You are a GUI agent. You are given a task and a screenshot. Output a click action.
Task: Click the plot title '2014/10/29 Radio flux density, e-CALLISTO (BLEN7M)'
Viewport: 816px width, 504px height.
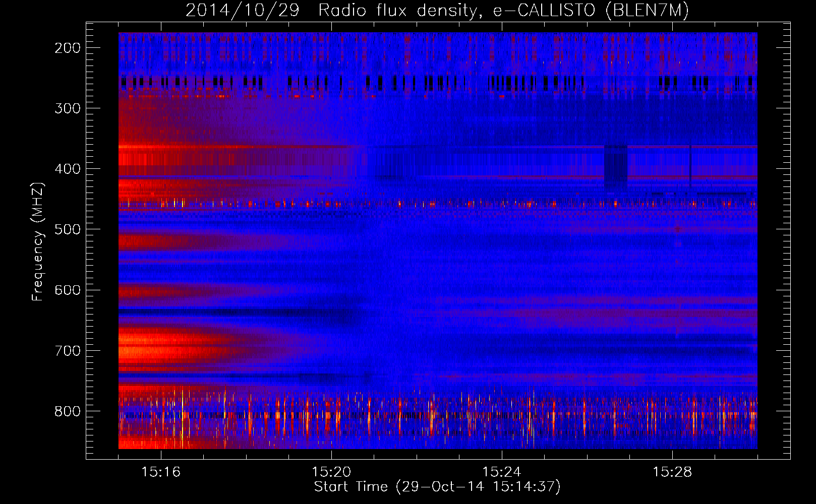point(437,11)
